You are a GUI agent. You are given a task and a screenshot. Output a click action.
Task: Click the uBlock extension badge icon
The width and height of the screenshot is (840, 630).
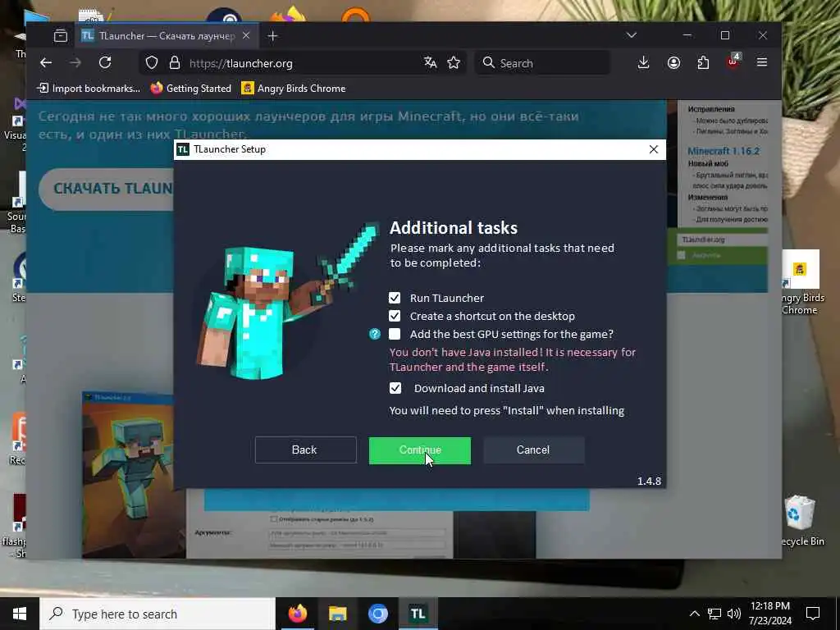733,62
